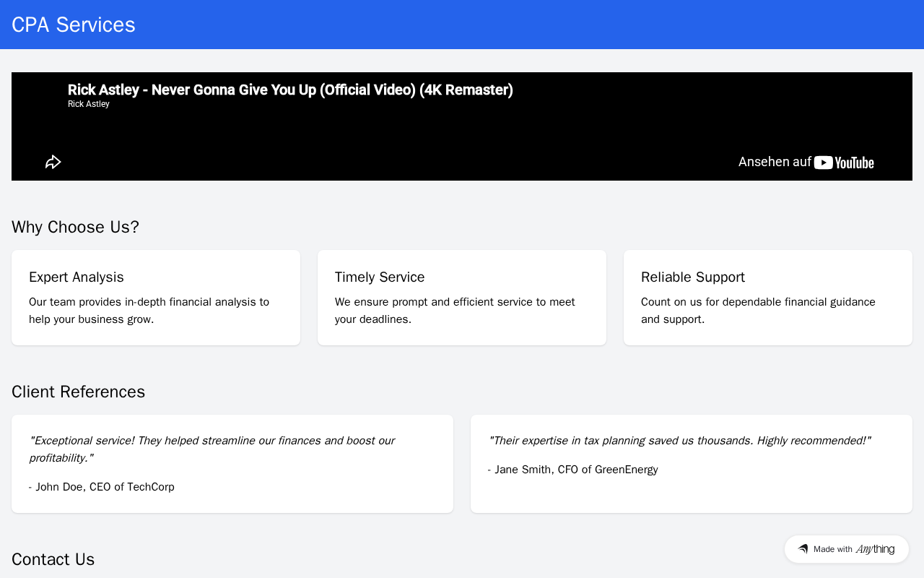Click the tax planning testimonial quote
The image size is (924, 578).
tap(680, 441)
